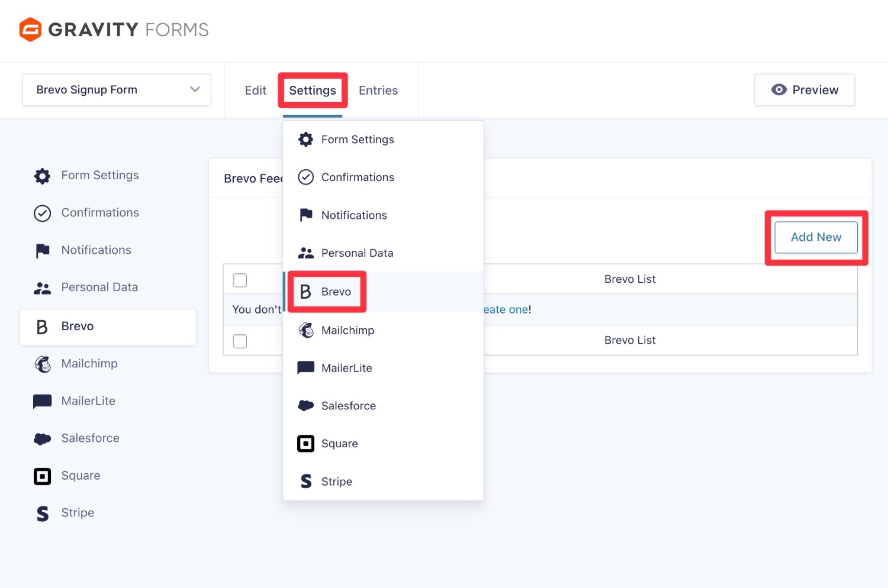Select MailerLite in Settings dropdown menu
This screenshot has height=588, width=888.
pos(383,368)
